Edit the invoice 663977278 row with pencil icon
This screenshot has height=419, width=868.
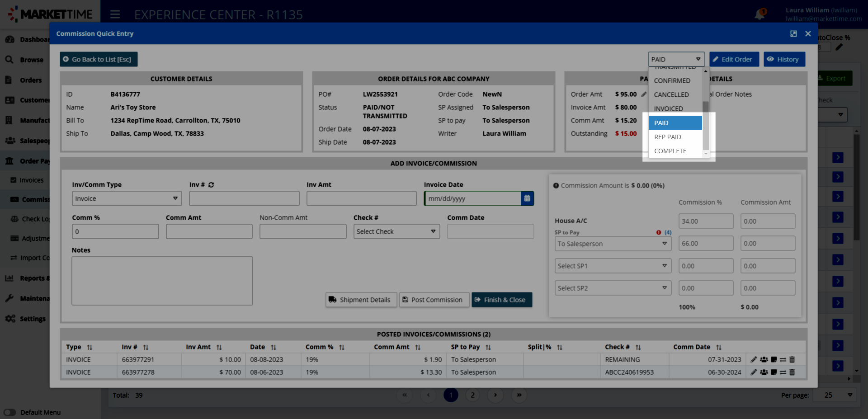(x=754, y=372)
